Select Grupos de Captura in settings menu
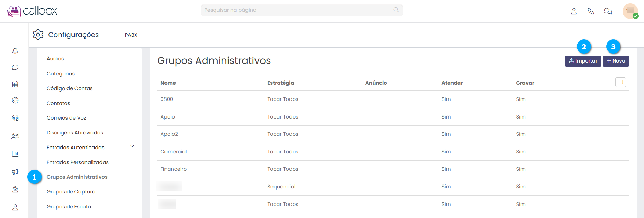The height and width of the screenshot is (218, 644). point(71,192)
